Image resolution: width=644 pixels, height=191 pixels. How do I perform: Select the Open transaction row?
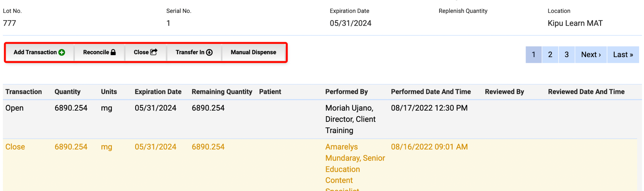tap(14, 108)
